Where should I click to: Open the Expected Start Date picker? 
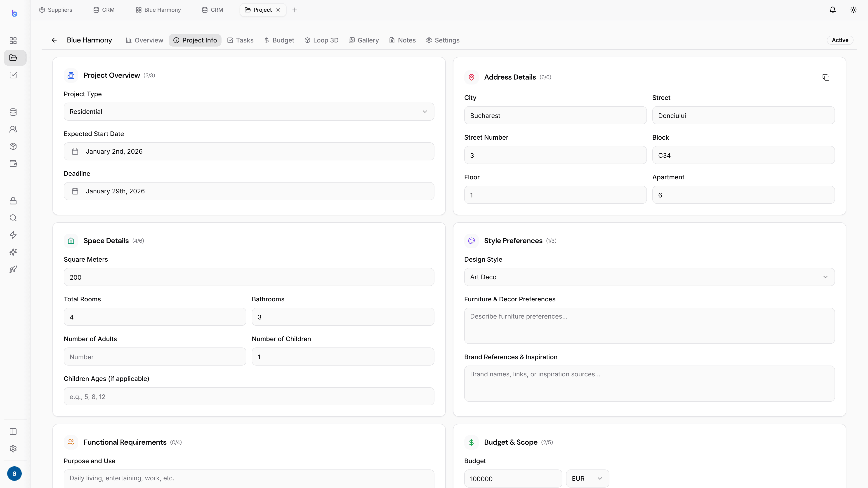[249, 152]
